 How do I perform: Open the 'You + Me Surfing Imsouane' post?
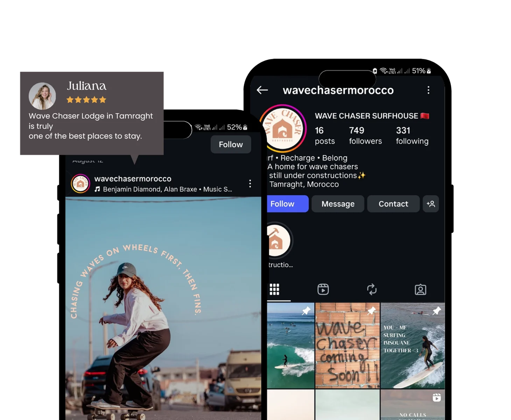(x=412, y=345)
